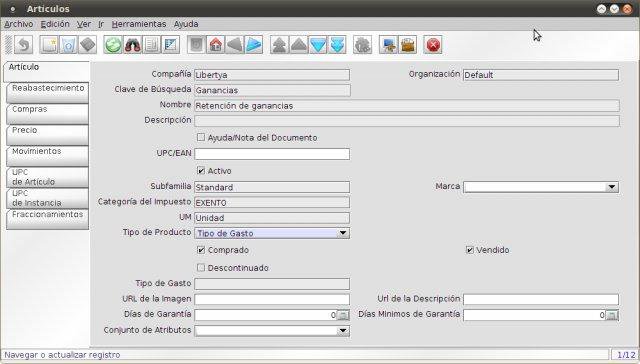Click the URL de la Imagen field
The height and width of the screenshot is (364, 640).
(x=272, y=299)
